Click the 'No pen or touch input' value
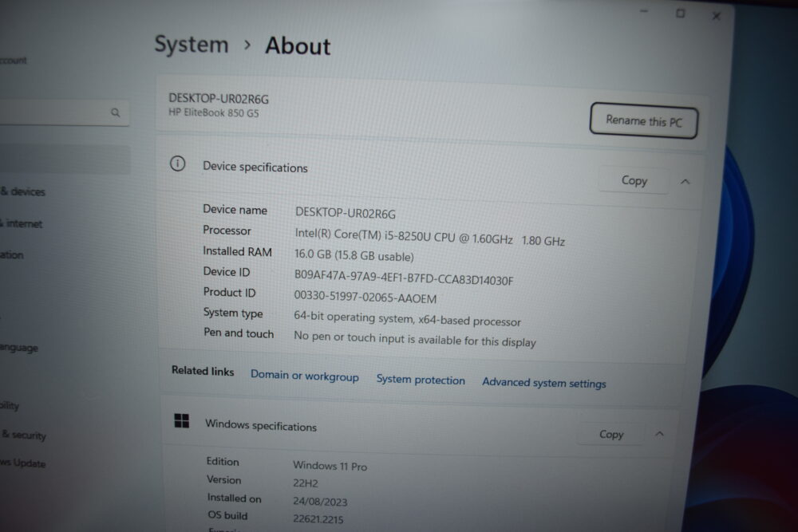The image size is (798, 532). click(x=415, y=339)
